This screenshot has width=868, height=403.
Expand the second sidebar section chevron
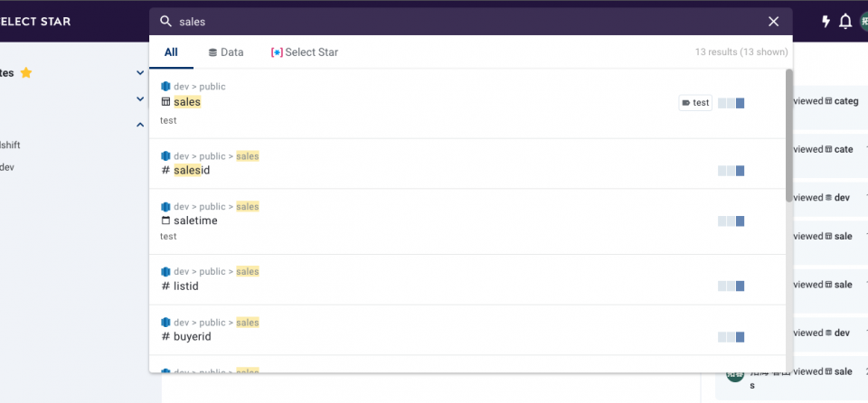pos(140,99)
